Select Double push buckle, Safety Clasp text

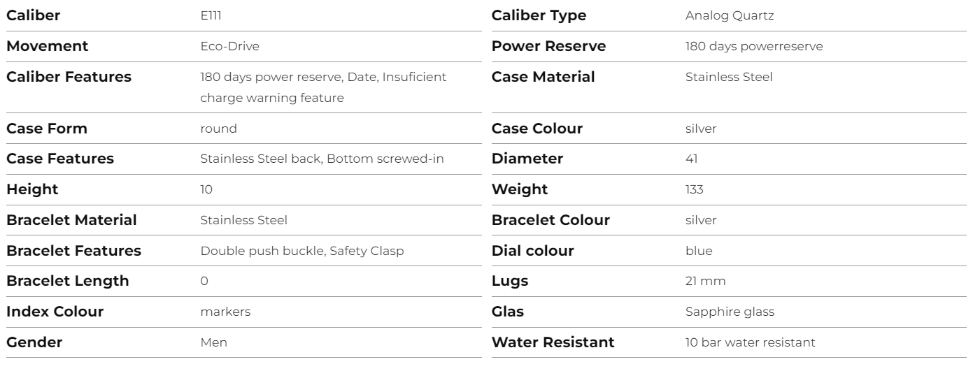click(301, 251)
